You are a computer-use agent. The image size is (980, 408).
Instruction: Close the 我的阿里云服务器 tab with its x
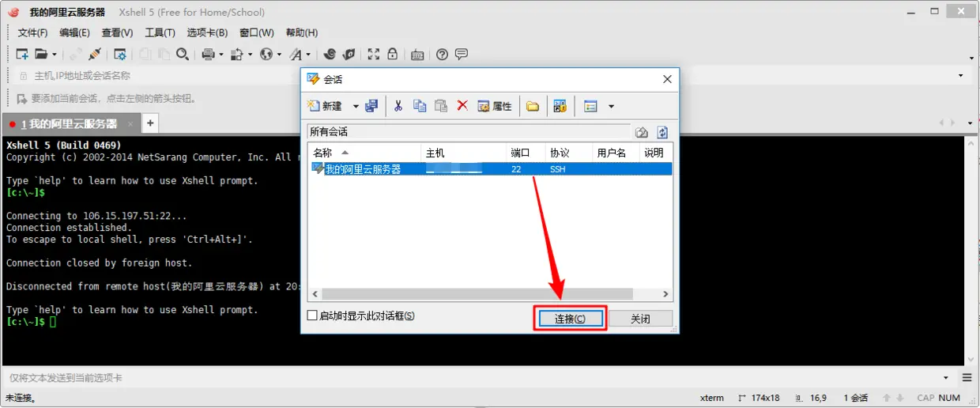pyautogui.click(x=130, y=123)
